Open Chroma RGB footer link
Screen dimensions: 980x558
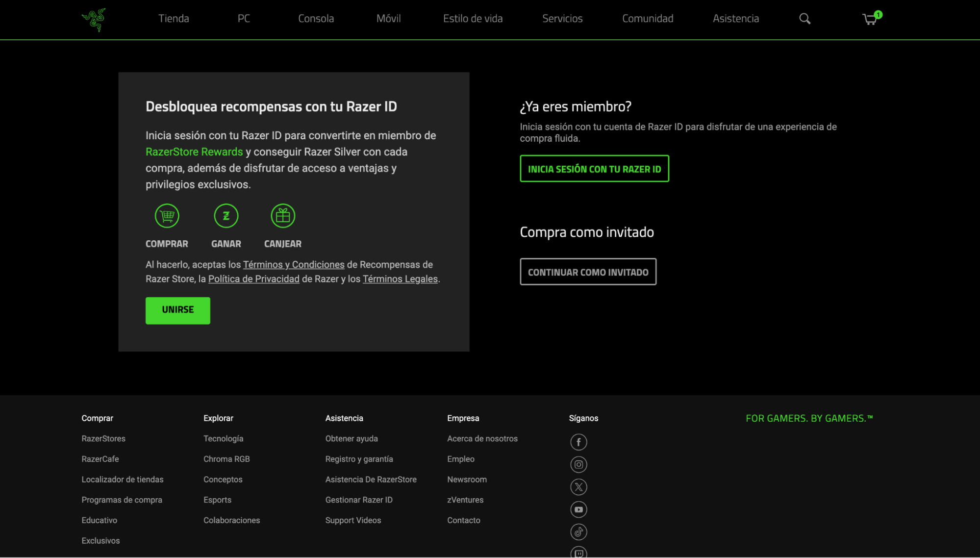coord(226,459)
